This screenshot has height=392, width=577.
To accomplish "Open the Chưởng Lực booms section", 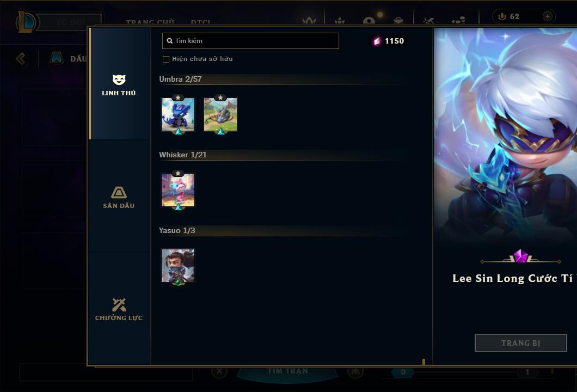I will (x=119, y=309).
